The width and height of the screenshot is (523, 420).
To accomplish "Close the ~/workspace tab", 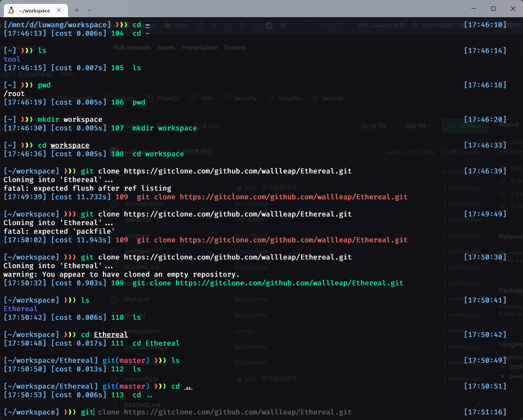I will tap(59, 10).
